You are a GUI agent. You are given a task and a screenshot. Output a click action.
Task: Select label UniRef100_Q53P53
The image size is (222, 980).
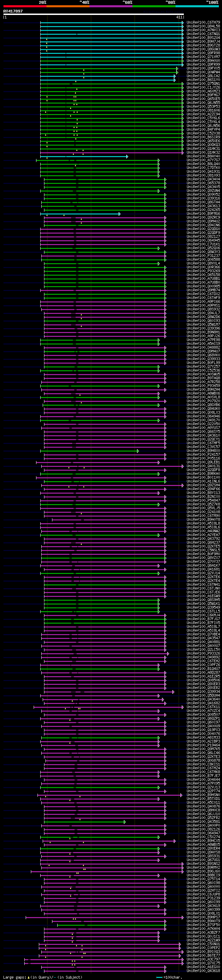coord(203,106)
